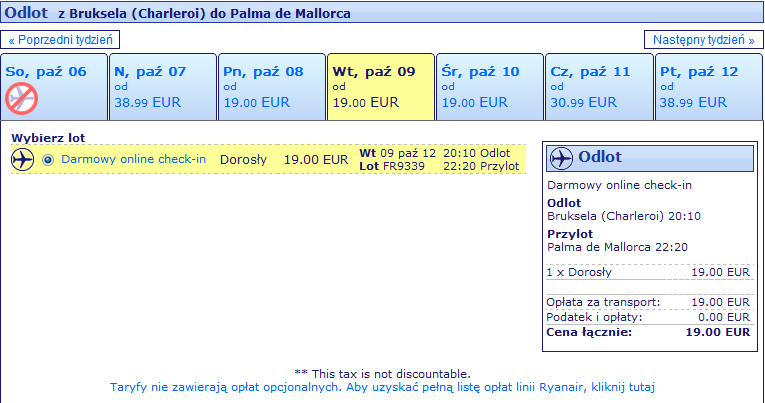
Task: Select Śr, paź 10 date tab
Action: 490,87
